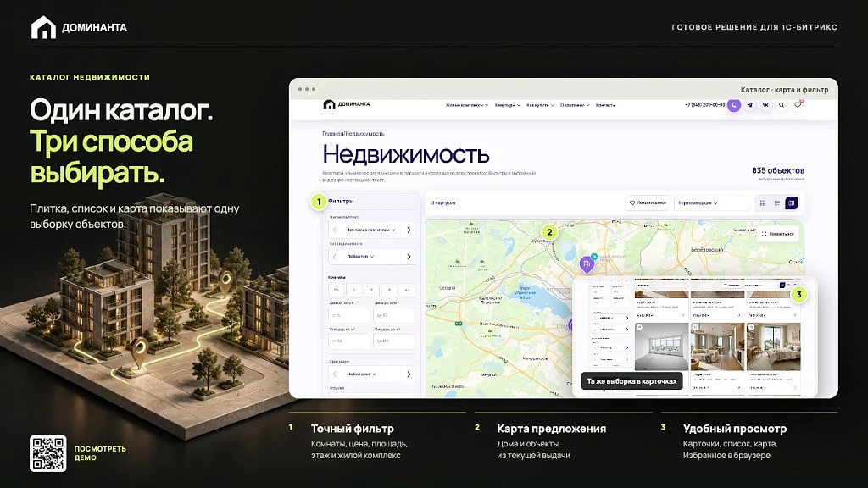868x488 pixels.
Task: Open living-room apartment card photo
Action: [x=717, y=347]
